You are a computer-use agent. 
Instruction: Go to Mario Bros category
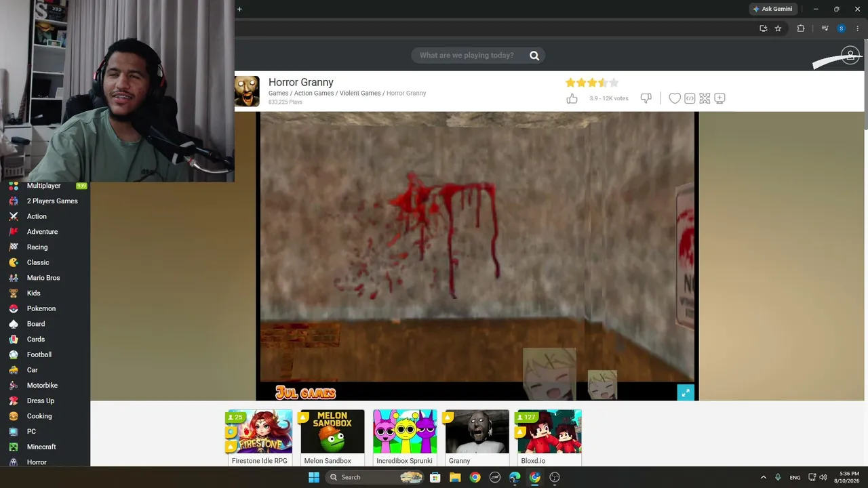[x=43, y=278]
